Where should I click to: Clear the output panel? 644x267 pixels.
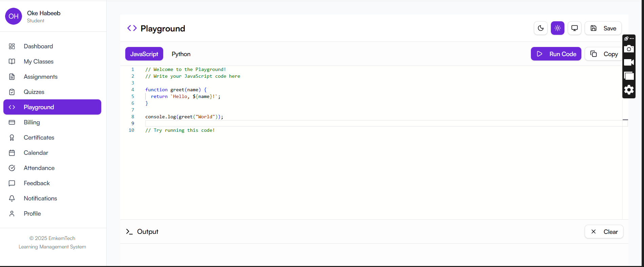(x=604, y=232)
